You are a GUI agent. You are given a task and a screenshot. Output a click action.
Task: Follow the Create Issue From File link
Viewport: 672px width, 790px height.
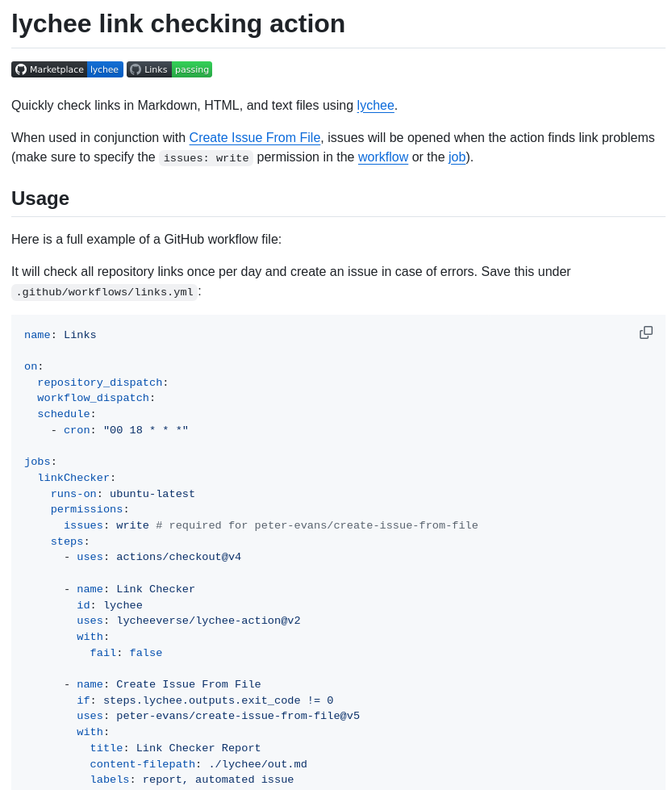click(x=255, y=138)
